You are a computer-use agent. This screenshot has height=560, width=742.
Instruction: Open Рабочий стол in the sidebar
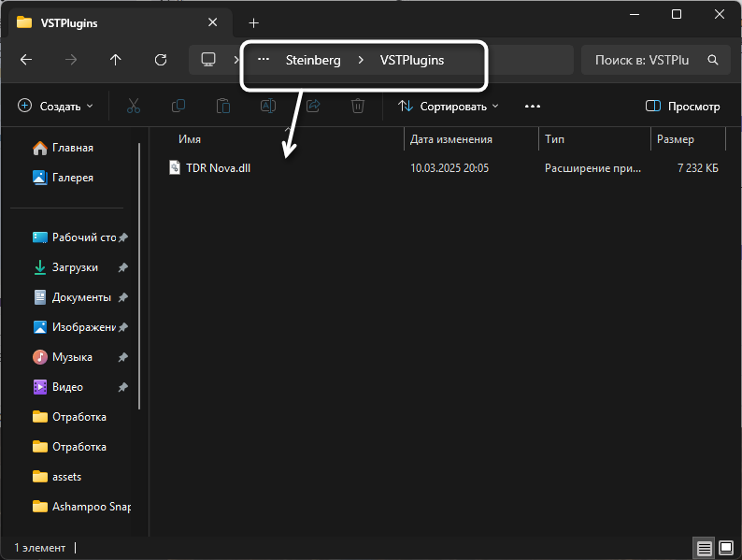click(x=84, y=237)
